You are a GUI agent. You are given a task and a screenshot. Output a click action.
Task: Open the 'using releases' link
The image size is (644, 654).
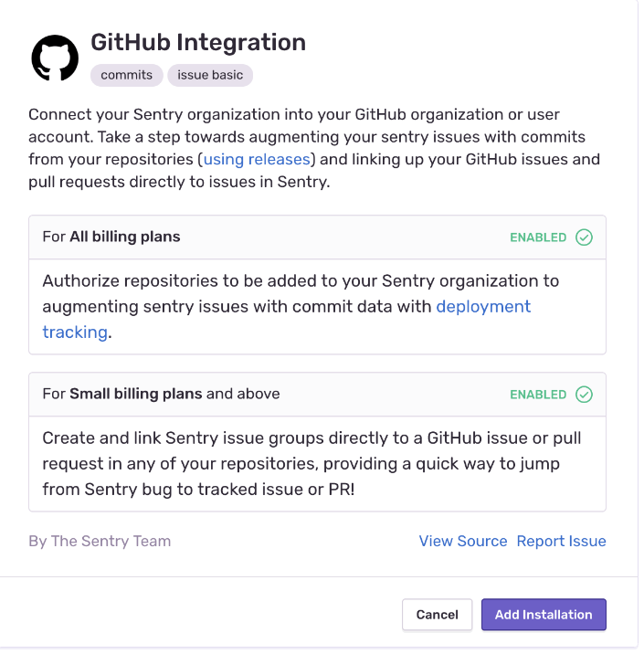(x=258, y=159)
